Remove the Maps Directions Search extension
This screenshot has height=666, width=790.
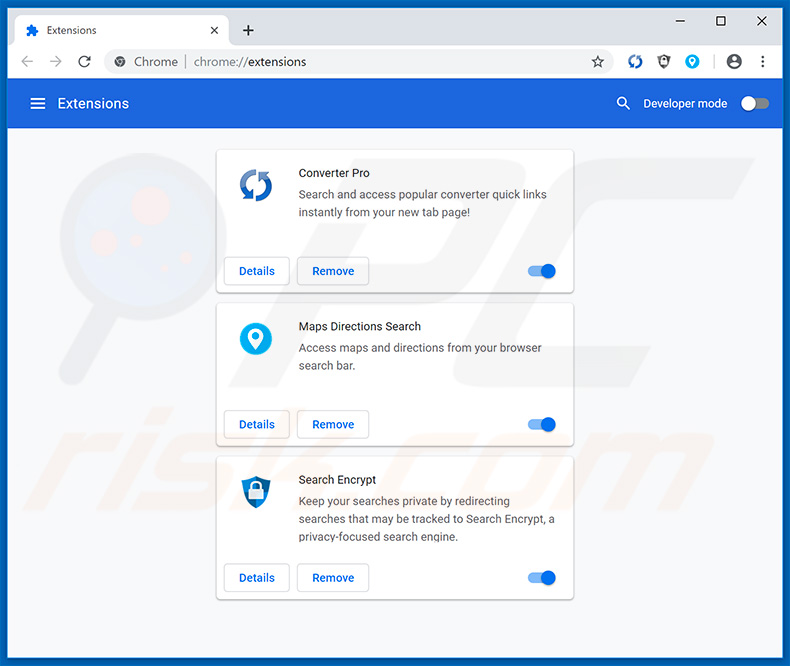click(333, 424)
